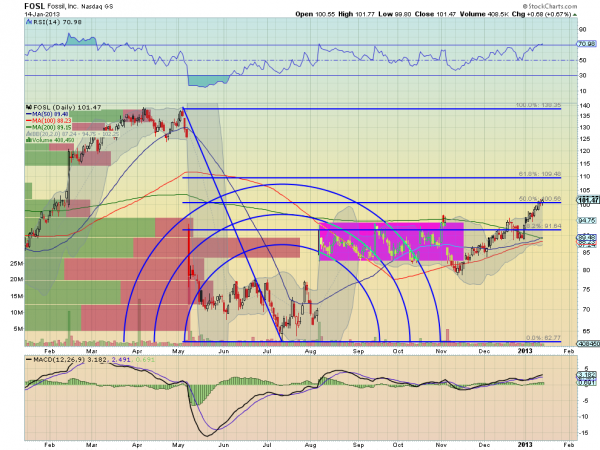Screen dimensions: 600x450
Task: Click the 3.182 MACD value tag on right
Action: click(587, 375)
